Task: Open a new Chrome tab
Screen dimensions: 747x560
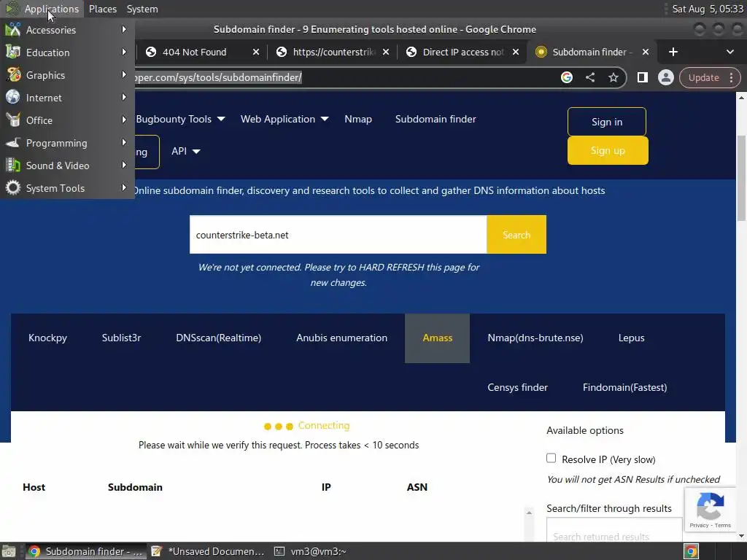Action: pyautogui.click(x=673, y=52)
